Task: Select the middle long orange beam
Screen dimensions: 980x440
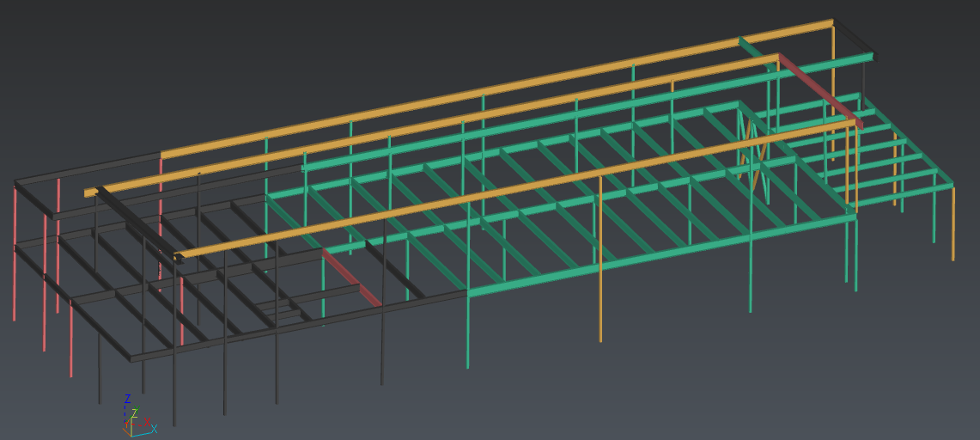Action: pyautogui.click(x=429, y=125)
